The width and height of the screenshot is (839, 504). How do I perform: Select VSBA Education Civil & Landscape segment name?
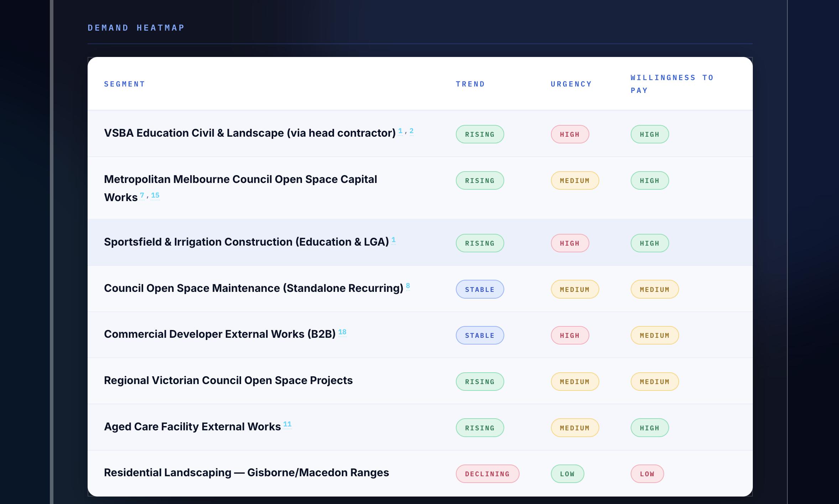[x=250, y=133]
